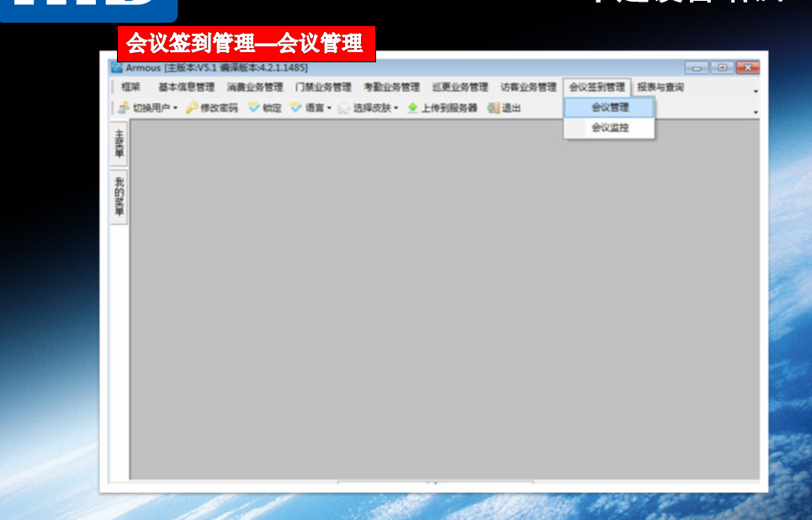Open the 访客业务管理 menu
812x520 pixels.
[528, 87]
